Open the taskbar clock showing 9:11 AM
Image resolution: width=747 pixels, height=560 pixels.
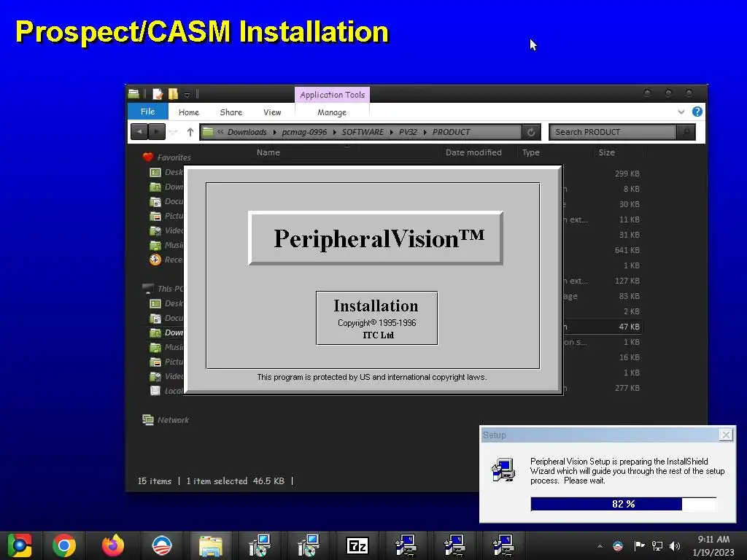[713, 545]
